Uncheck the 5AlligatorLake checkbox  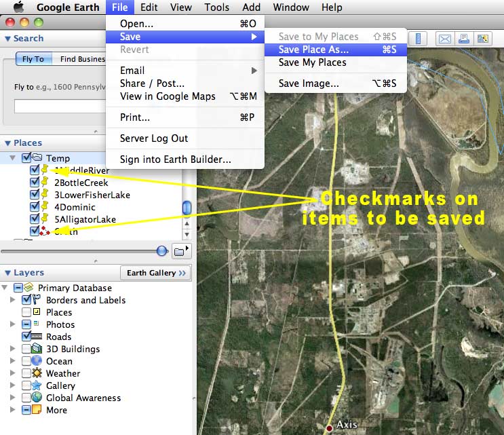click(35, 219)
